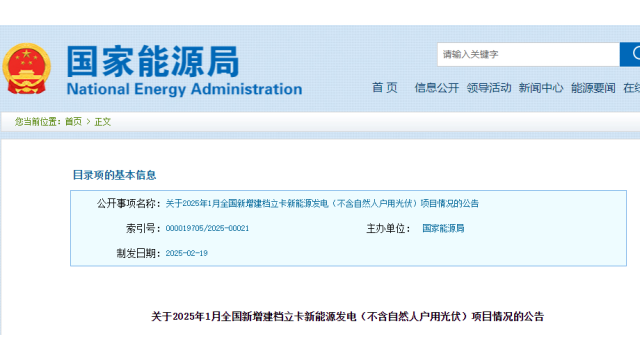Click National Energy Administration English title
This screenshot has height=360, width=640.
coord(184,89)
